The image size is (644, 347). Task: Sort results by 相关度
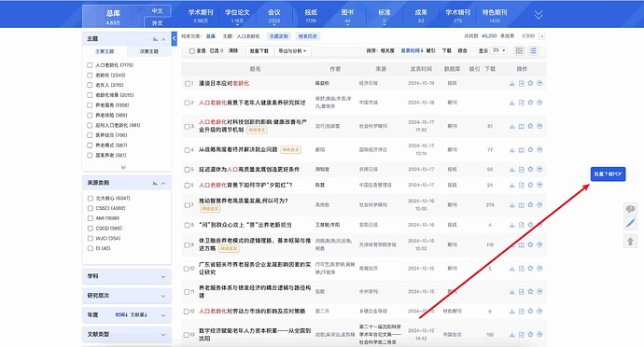click(x=387, y=50)
